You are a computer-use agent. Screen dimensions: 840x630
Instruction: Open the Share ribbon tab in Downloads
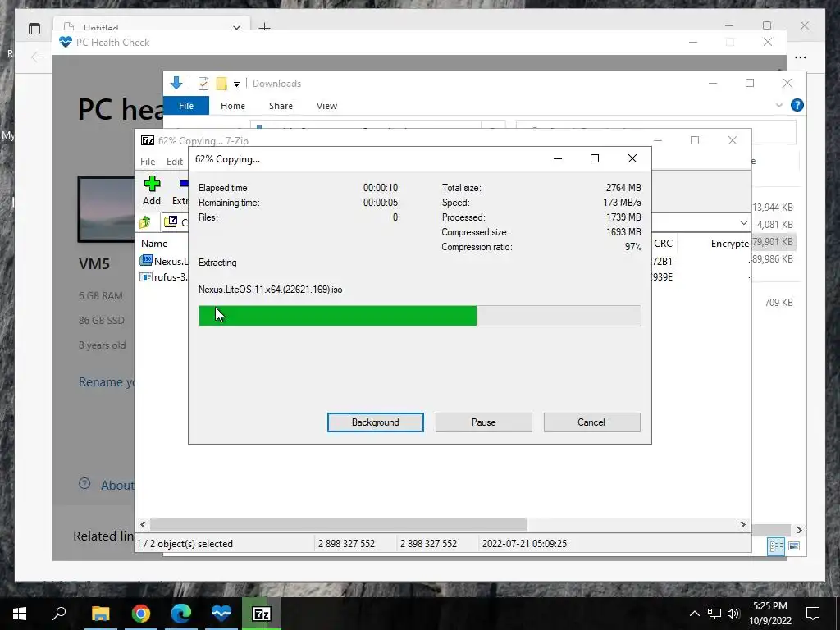click(281, 106)
